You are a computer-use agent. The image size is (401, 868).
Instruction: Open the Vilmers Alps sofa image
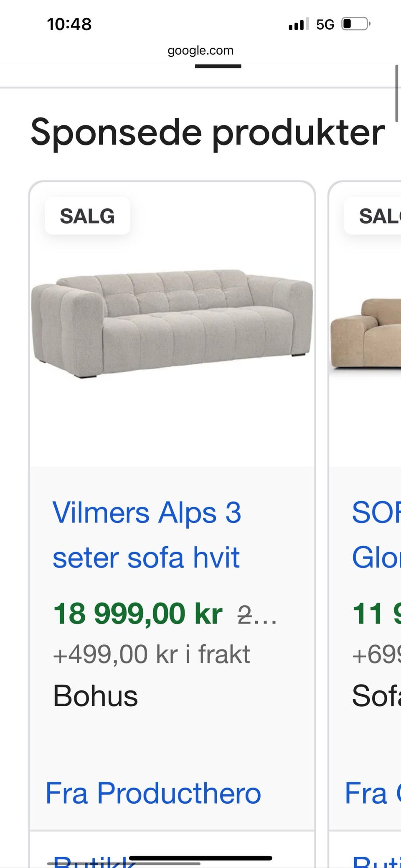coord(172,323)
